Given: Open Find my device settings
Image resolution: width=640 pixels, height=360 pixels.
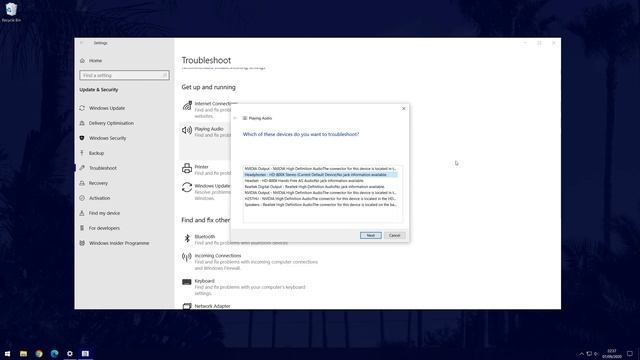Looking at the screenshot, I should coord(104,213).
